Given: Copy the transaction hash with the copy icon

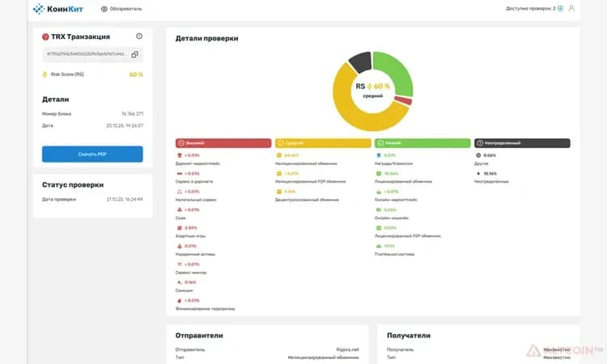Looking at the screenshot, I should [x=134, y=54].
